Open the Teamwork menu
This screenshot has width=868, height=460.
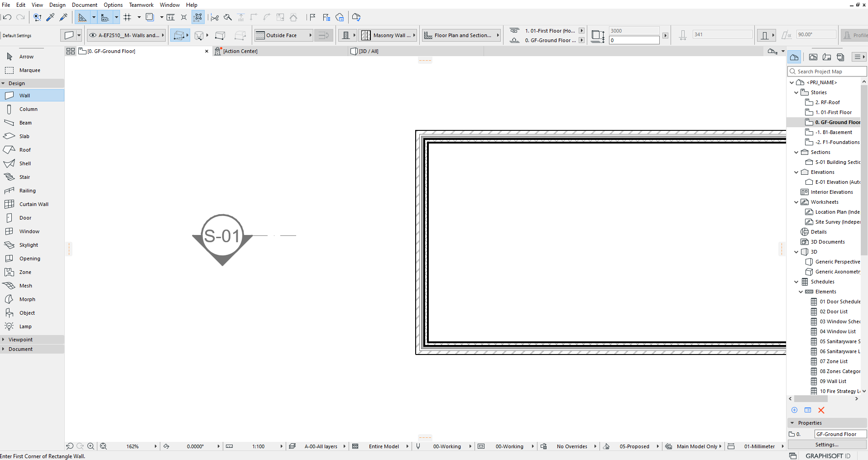[x=141, y=5]
